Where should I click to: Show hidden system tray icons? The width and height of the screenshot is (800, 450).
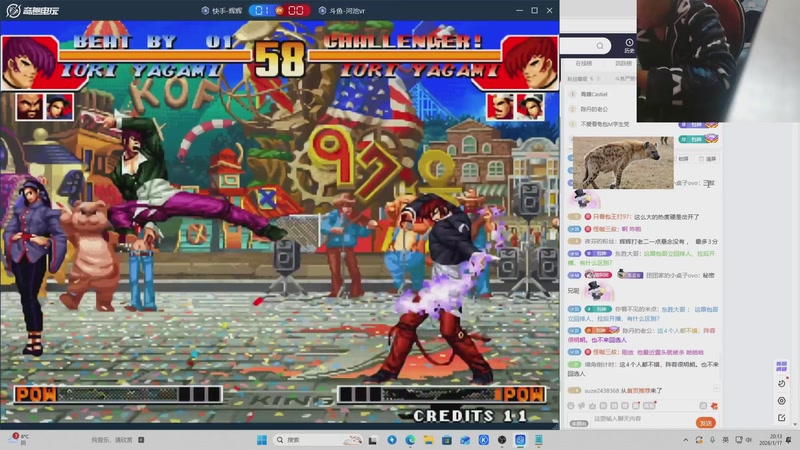(686, 440)
